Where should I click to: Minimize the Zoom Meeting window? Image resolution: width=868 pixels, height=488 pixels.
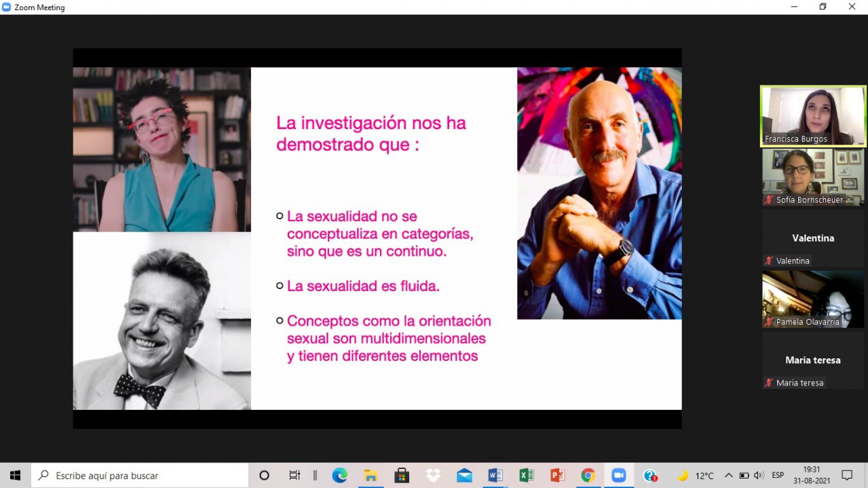pos(795,7)
